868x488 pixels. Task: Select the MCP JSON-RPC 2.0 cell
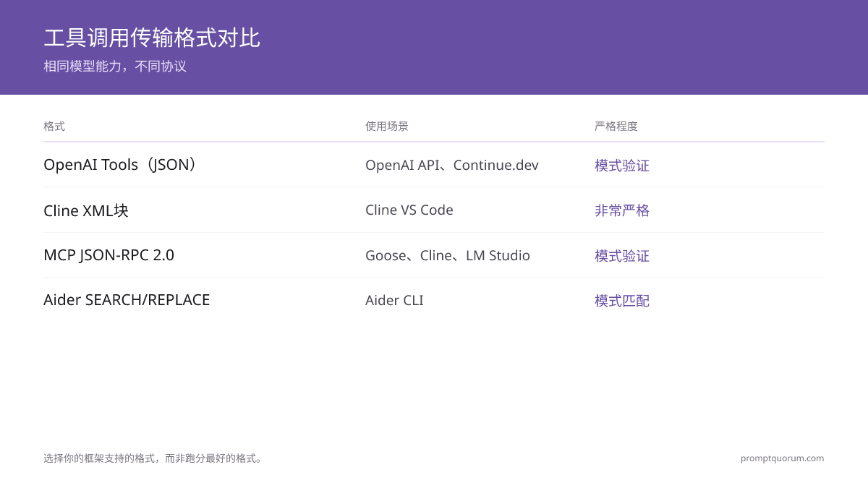(109, 255)
